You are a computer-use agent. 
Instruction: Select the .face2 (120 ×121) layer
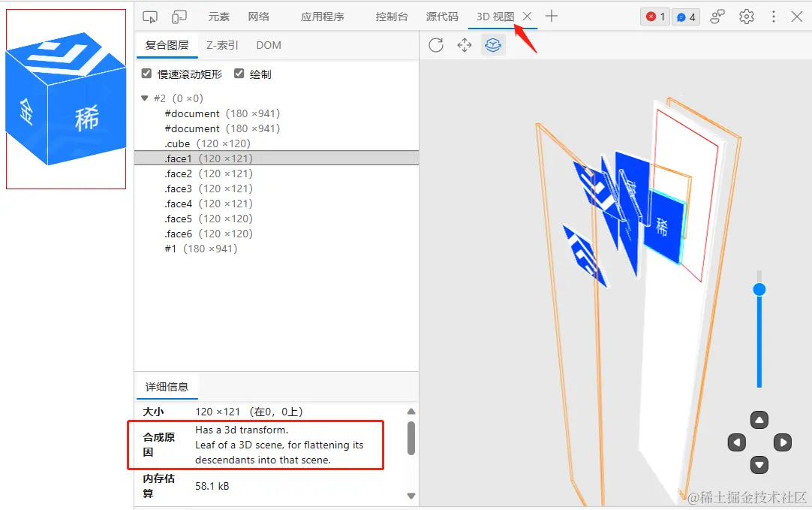(x=276, y=174)
